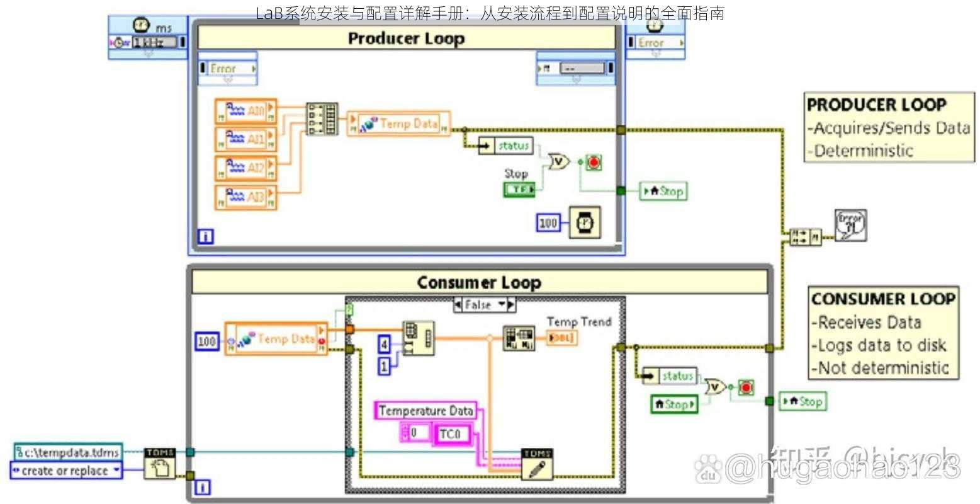Click the Wait (ms) watch icon

click(x=585, y=222)
